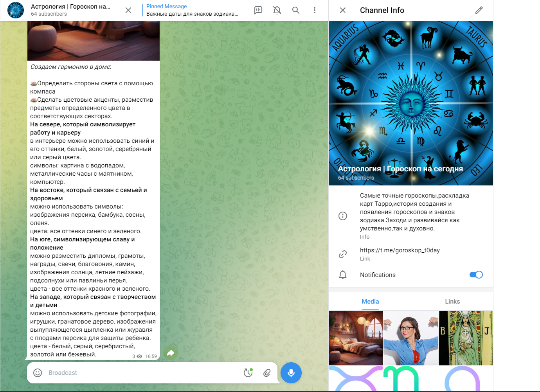Image resolution: width=540 pixels, height=392 pixels.
Task: Edit channel with the pencil icon
Action: pos(479,10)
